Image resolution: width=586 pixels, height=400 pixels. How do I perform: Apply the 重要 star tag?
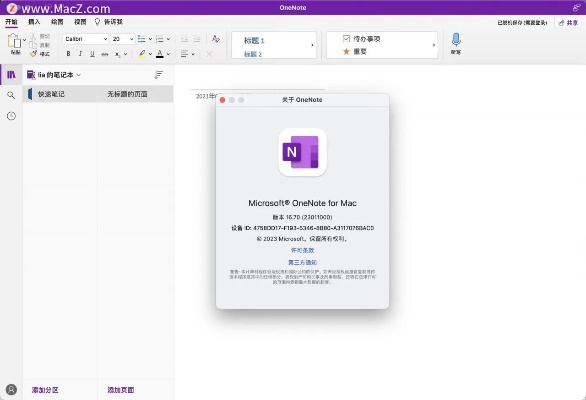pos(355,52)
